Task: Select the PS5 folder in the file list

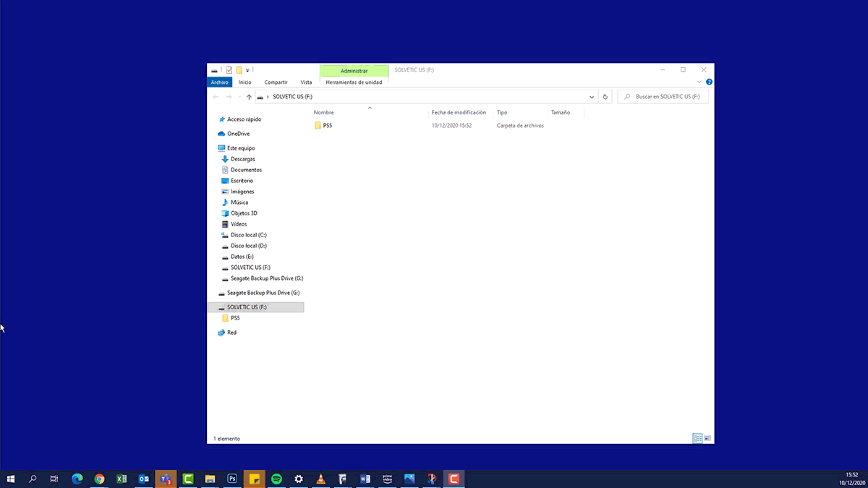Action: click(x=326, y=125)
